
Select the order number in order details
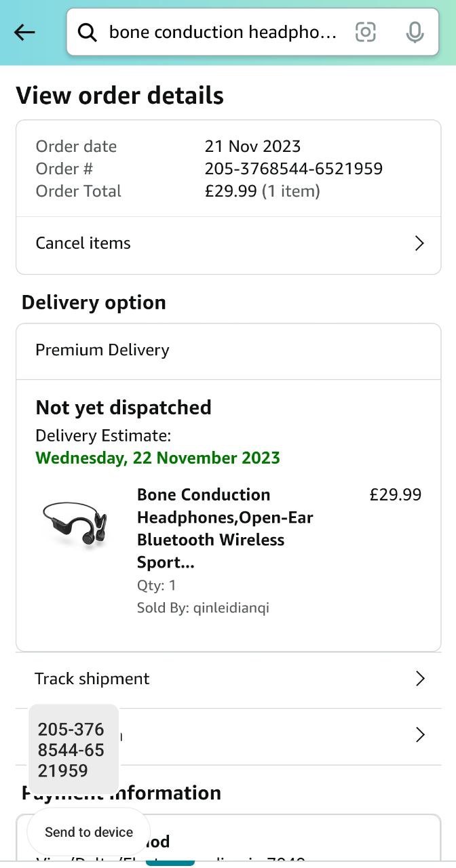click(293, 169)
